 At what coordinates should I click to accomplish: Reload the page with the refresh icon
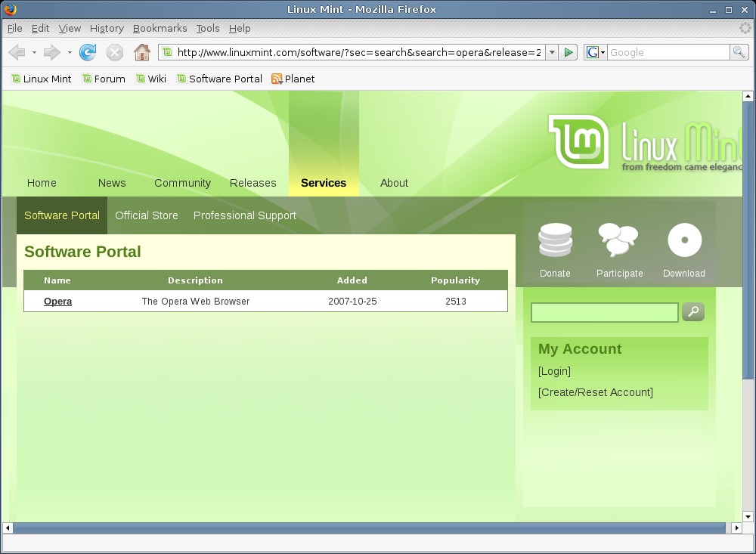[88, 52]
